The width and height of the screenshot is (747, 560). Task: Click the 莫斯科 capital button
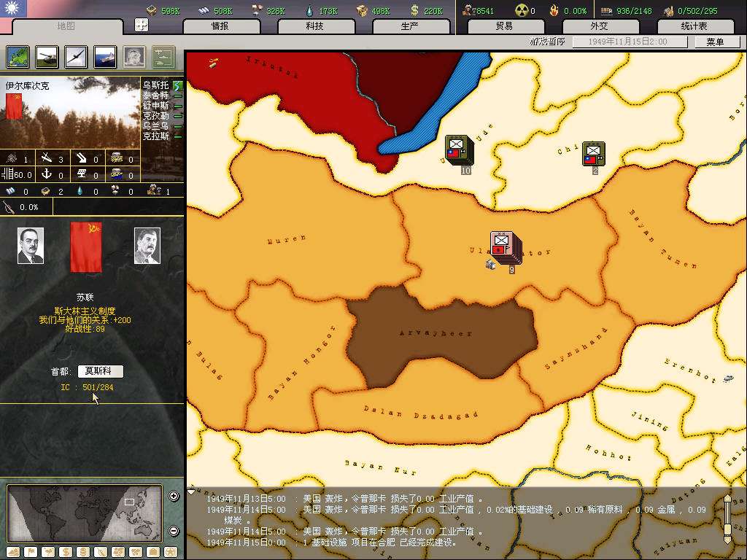pyautogui.click(x=100, y=371)
